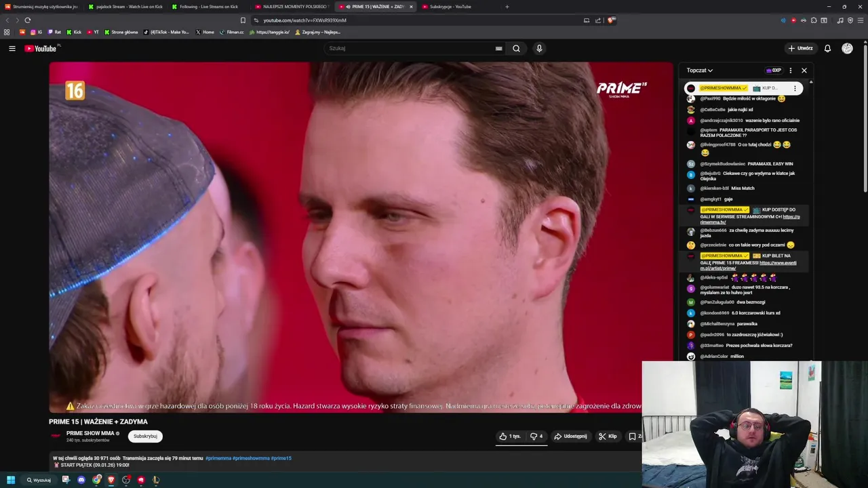This screenshot has height=488, width=868.
Task: Subscribe with the Subskrybuj button
Action: tap(145, 436)
